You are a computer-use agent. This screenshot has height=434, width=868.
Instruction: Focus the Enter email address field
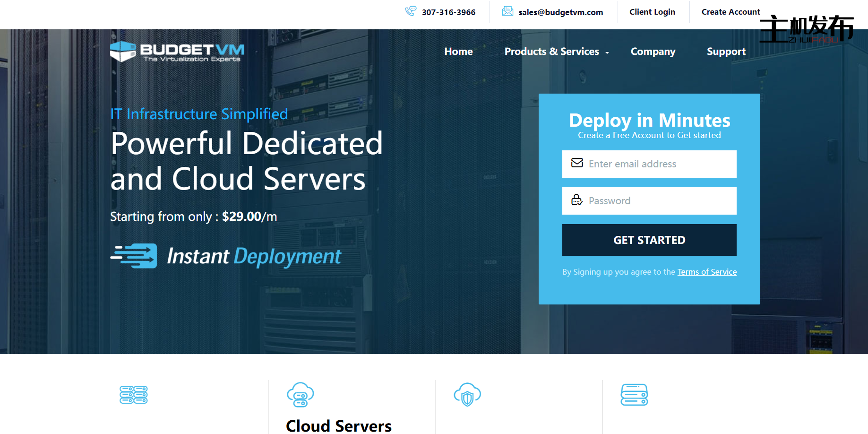pos(657,164)
